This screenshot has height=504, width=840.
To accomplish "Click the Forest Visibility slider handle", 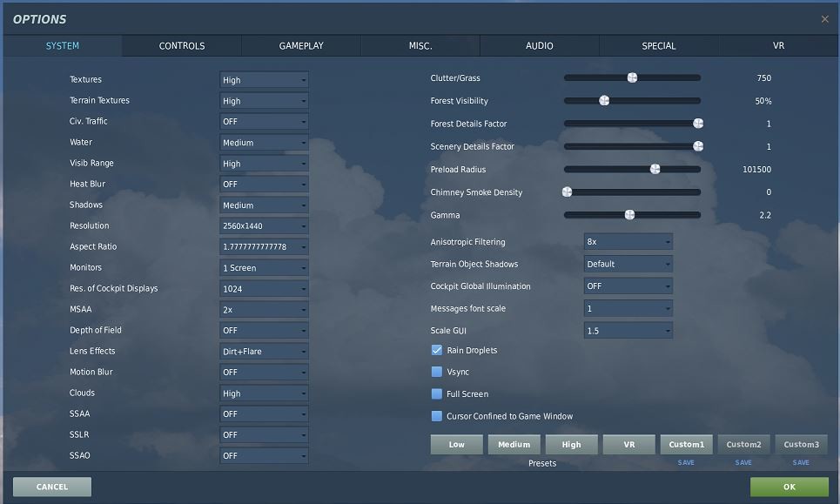I will coord(604,101).
